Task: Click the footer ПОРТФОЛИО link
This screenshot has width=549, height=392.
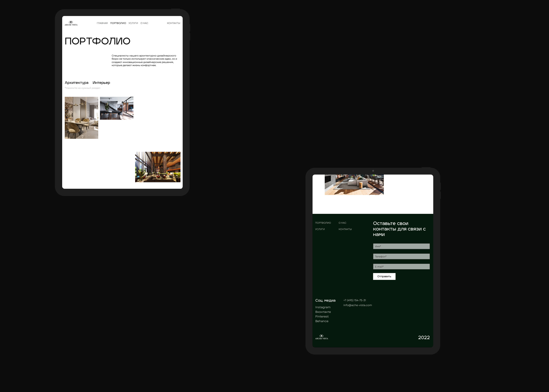Action: click(x=323, y=223)
